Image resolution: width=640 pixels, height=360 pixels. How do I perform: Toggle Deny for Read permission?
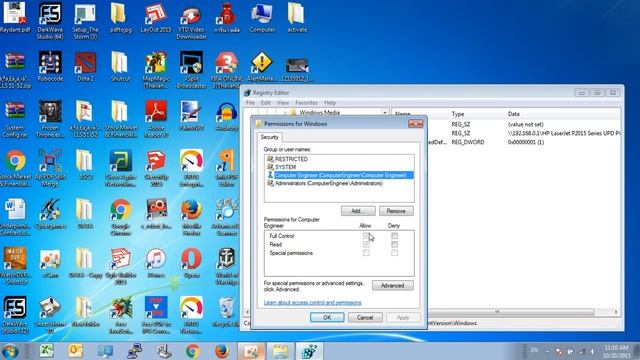[x=394, y=244]
